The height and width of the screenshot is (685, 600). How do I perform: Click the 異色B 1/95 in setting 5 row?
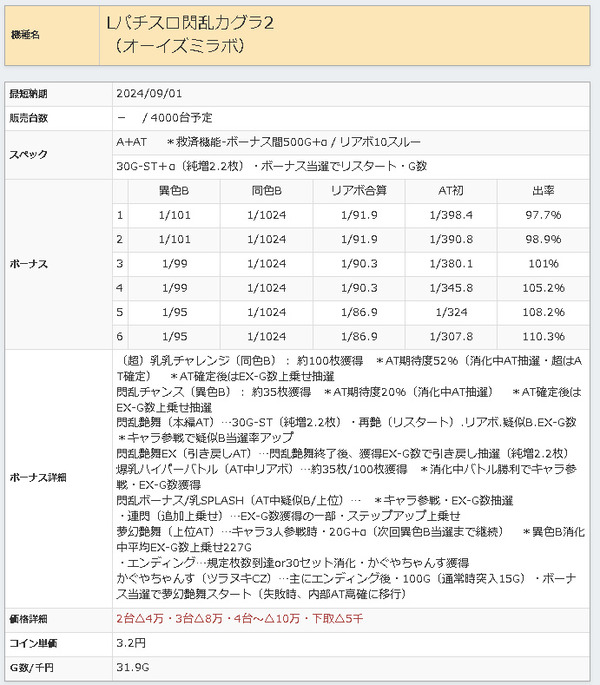point(174,312)
